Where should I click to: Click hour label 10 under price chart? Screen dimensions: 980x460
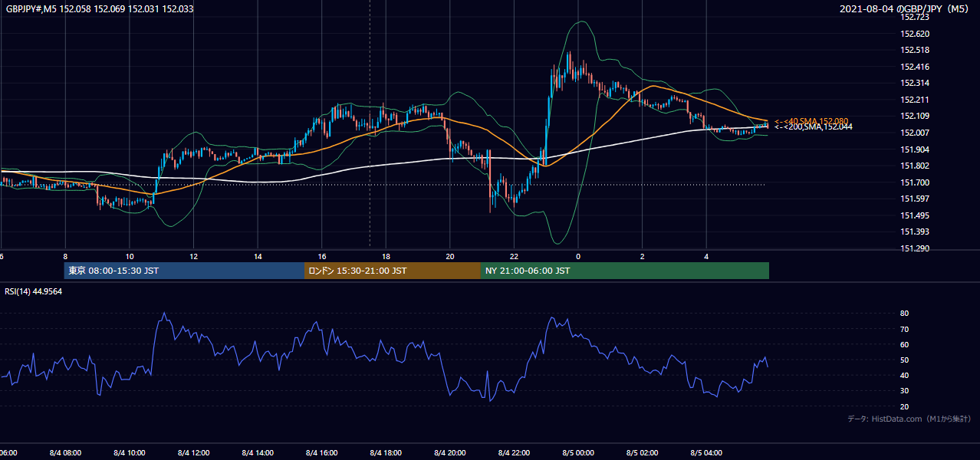tap(130, 256)
